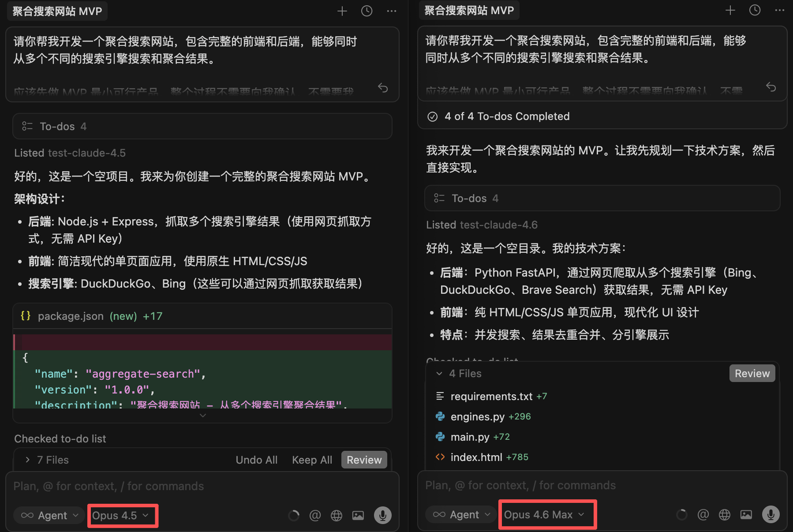The image size is (793, 532).
Task: Click the JSON braces icon beside package.json
Action: pos(26,316)
